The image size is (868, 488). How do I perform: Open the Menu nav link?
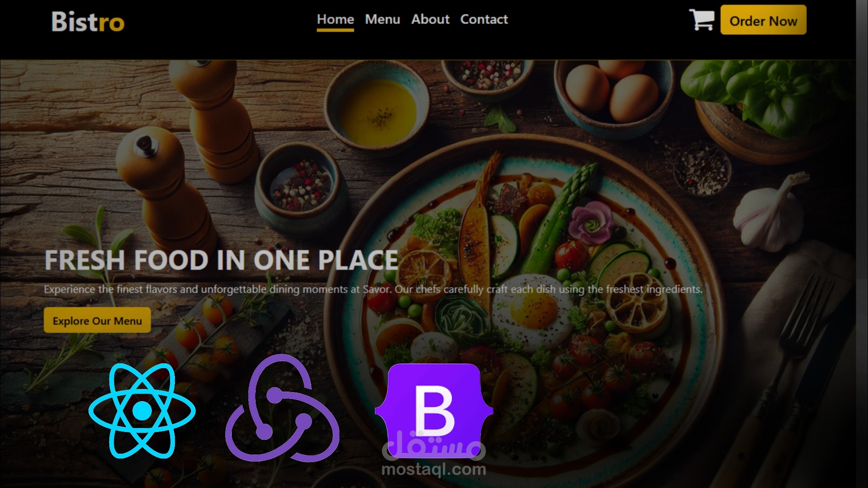click(382, 20)
